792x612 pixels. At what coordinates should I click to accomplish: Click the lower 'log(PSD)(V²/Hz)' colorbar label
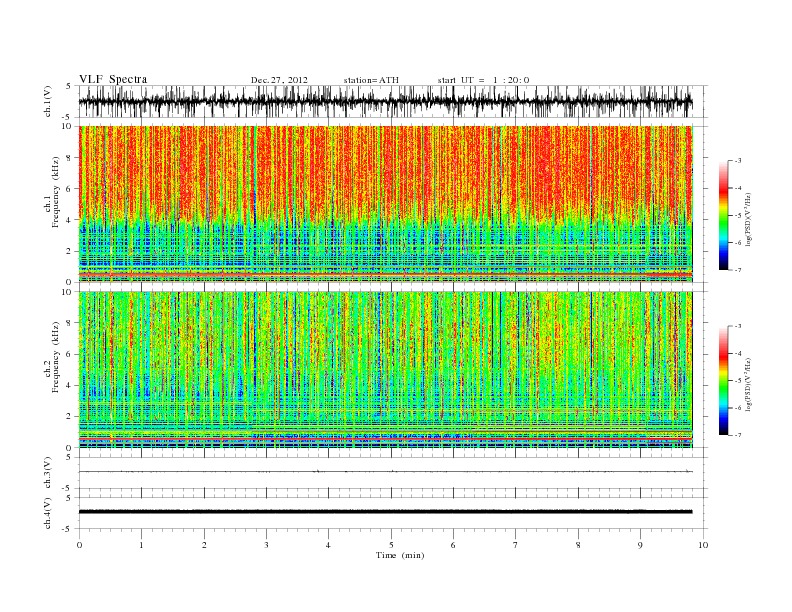749,384
